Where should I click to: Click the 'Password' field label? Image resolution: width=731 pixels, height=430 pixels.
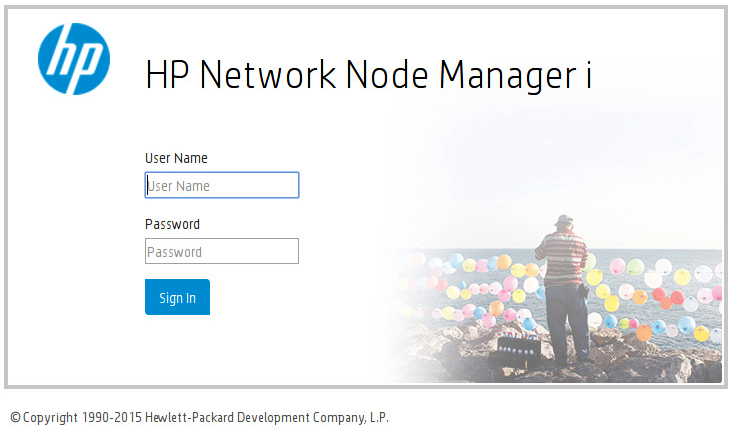click(x=172, y=224)
